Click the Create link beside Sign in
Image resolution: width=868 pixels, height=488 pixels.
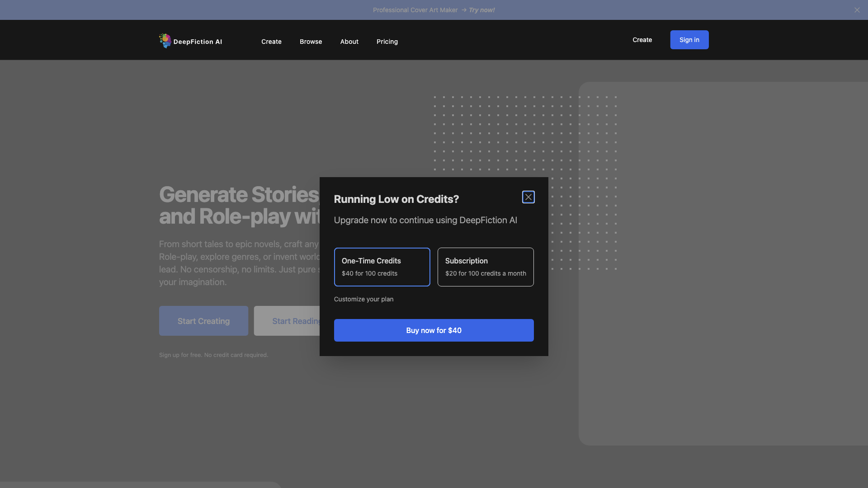642,40
